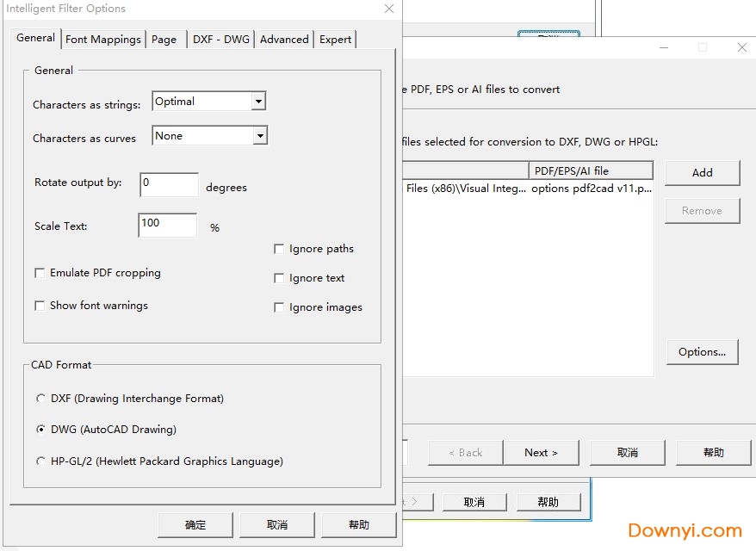Image resolution: width=756 pixels, height=551 pixels.
Task: Close the Intelligent Filter Options dialog
Action: point(389,9)
